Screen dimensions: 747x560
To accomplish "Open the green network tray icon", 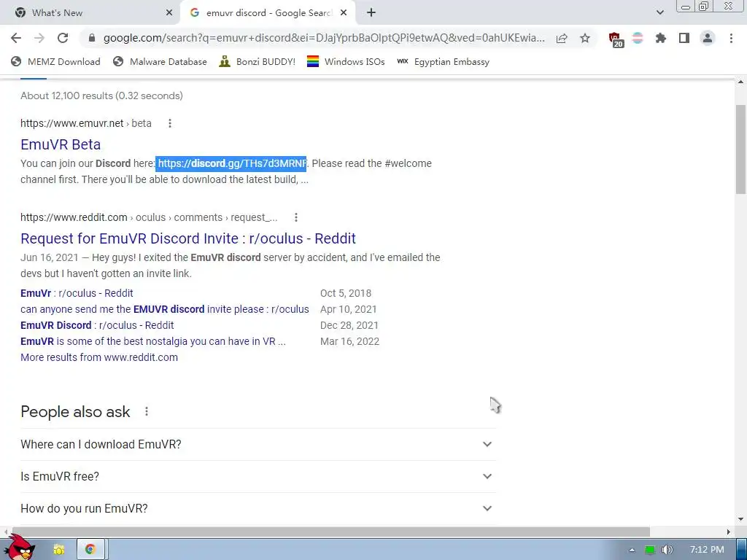I will [x=650, y=550].
